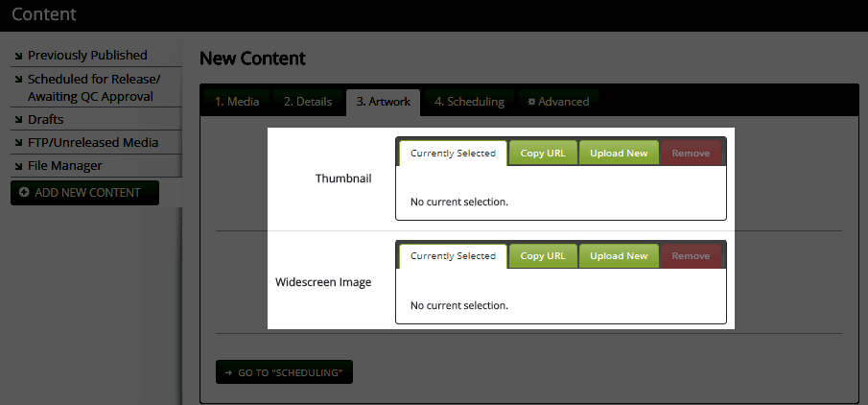868x405 pixels.
Task: Select Thumbnail's Currently Selected tab
Action: point(453,154)
